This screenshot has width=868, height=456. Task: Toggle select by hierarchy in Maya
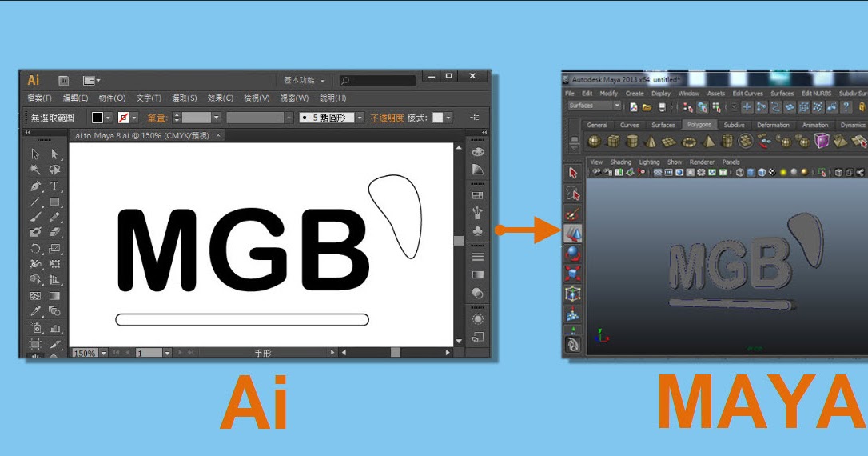coord(688,107)
